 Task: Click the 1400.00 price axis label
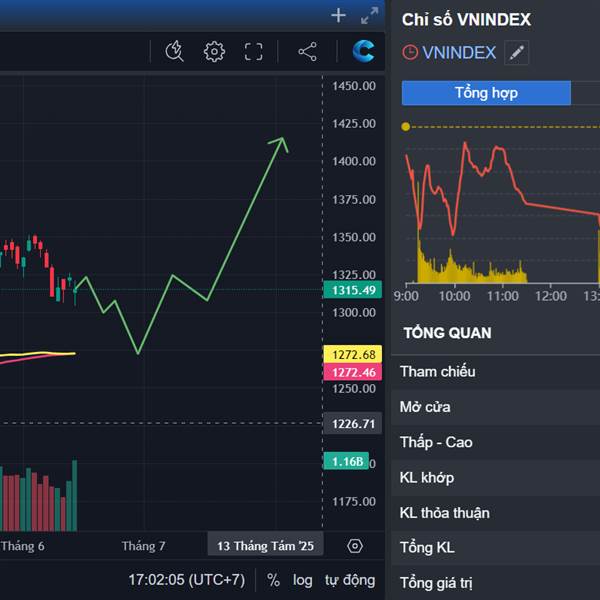354,161
